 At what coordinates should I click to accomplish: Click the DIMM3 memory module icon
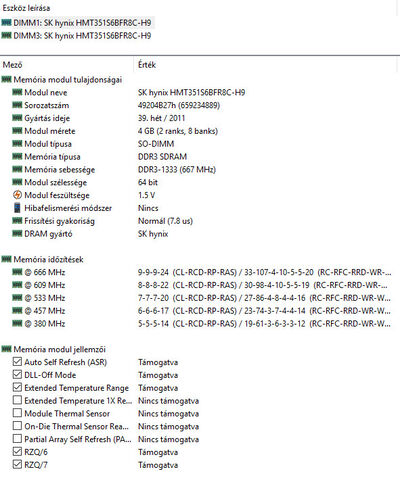coord(6,35)
